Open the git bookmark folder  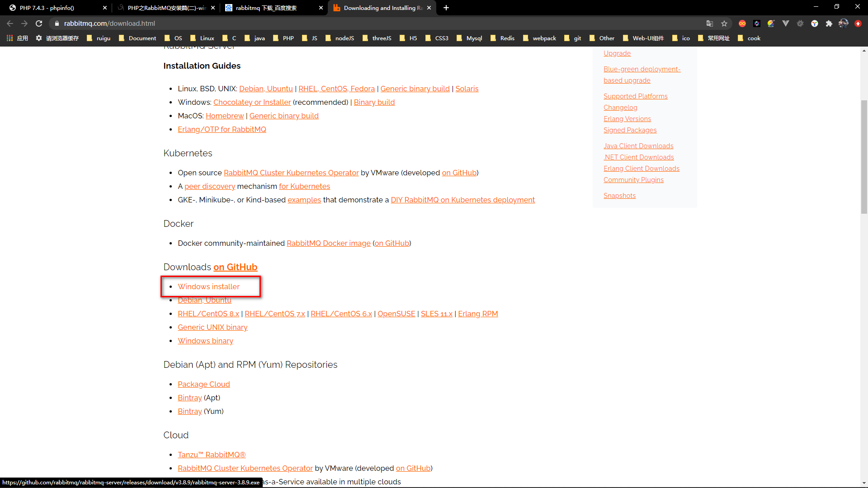572,38
